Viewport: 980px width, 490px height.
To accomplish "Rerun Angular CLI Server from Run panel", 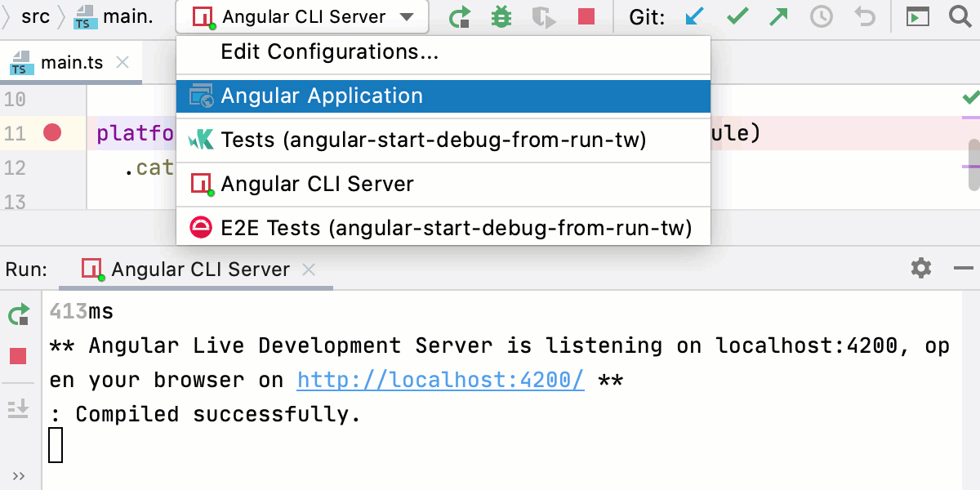I will (x=19, y=314).
